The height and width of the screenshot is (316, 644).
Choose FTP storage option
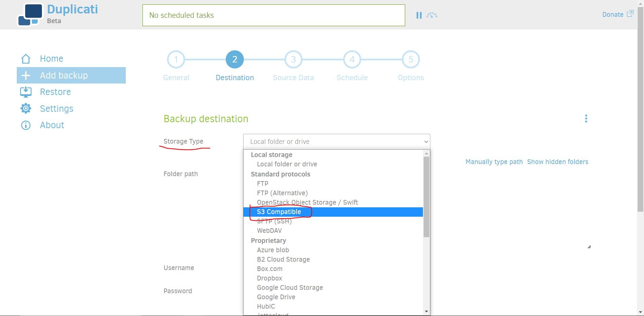[x=333, y=183]
